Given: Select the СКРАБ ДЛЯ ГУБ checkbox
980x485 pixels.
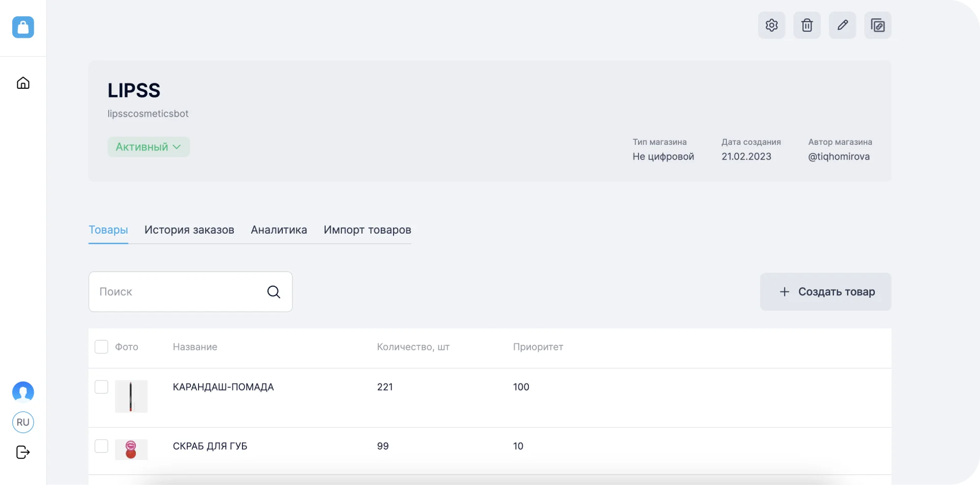Looking at the screenshot, I should tap(102, 446).
